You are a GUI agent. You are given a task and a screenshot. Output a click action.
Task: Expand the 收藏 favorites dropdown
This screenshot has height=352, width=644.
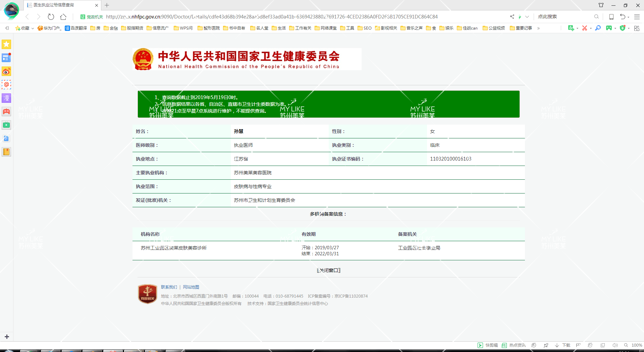tap(25, 28)
